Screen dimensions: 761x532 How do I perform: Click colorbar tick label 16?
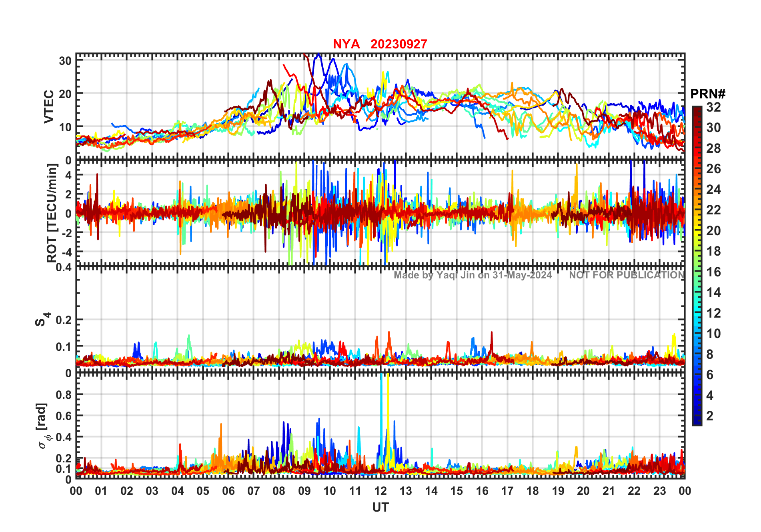[713, 272]
